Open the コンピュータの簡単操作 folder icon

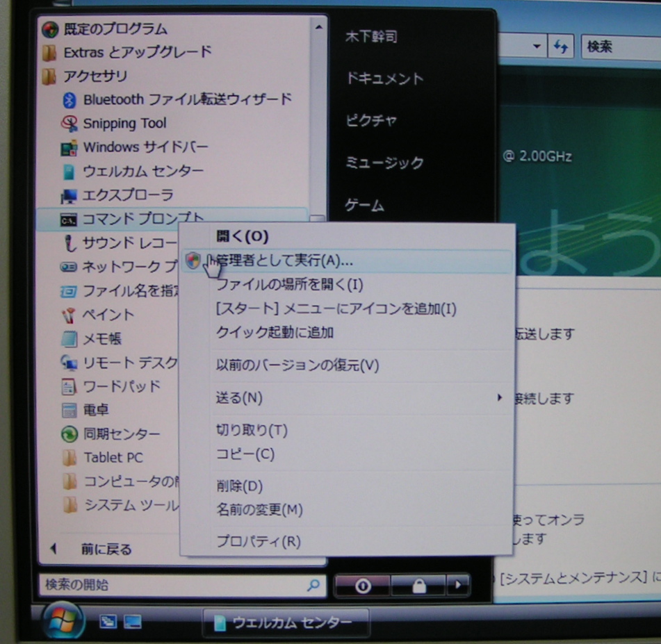[70, 481]
